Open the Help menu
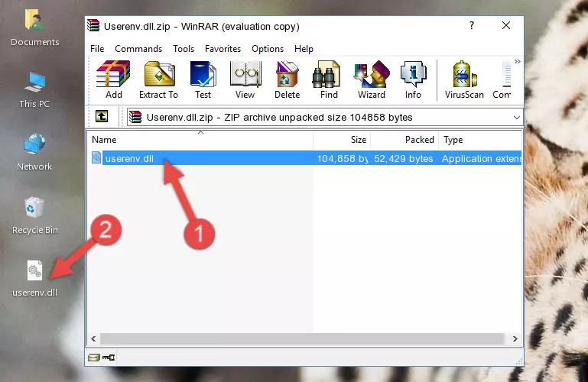The width and height of the screenshot is (588, 382). click(x=304, y=49)
